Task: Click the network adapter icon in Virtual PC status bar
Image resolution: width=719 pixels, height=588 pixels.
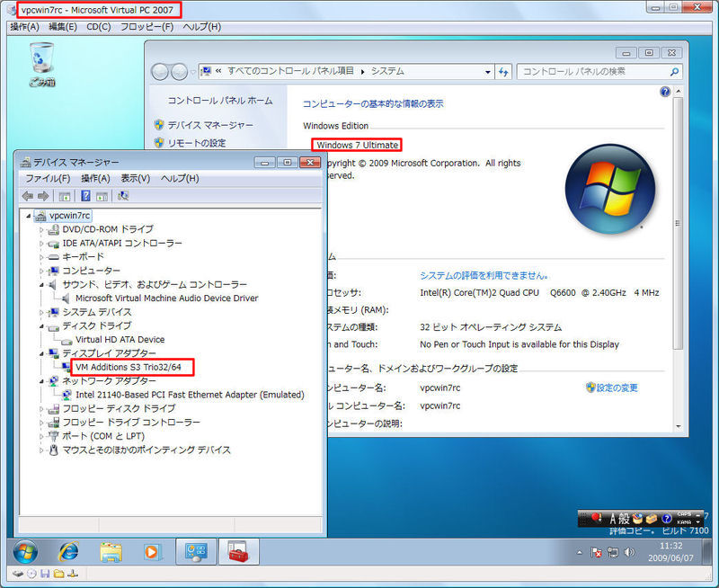Action: 73,574
